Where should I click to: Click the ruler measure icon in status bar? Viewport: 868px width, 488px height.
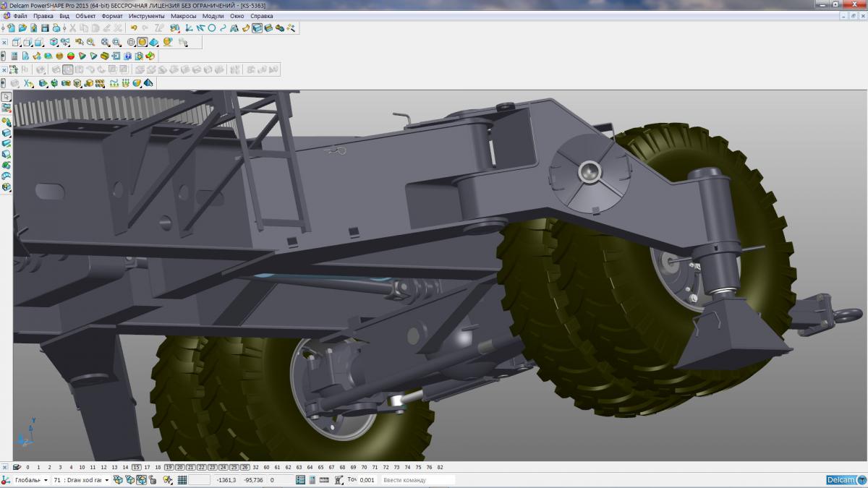(324, 480)
